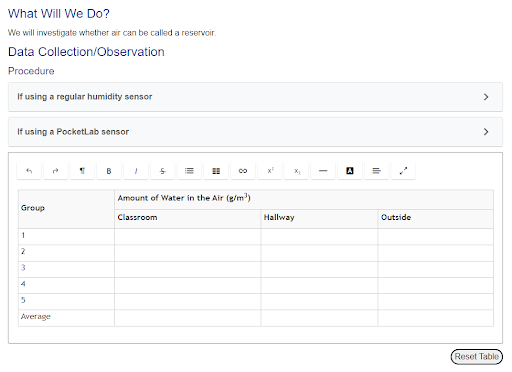Click the undo icon in the editor toolbar

[x=29, y=171]
